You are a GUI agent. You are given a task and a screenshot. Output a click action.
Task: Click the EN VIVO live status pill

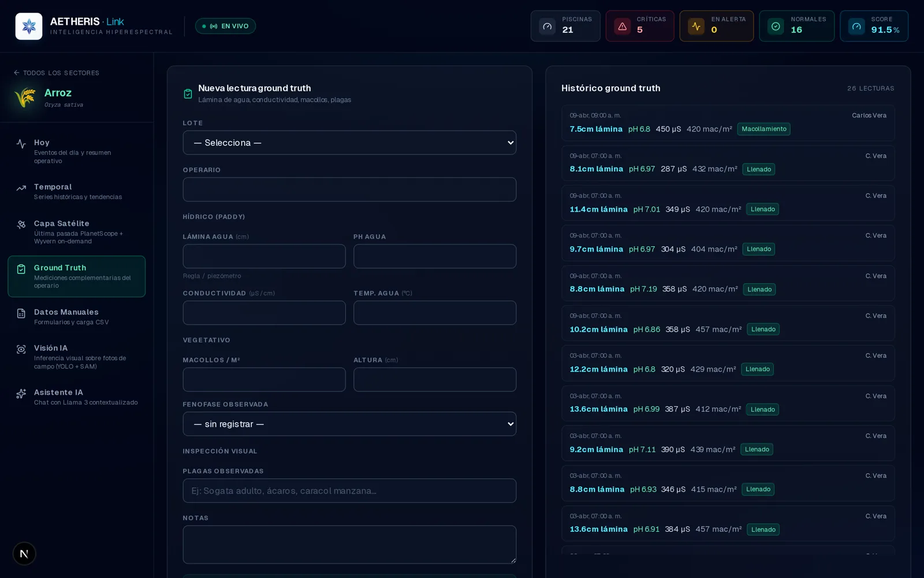(225, 26)
